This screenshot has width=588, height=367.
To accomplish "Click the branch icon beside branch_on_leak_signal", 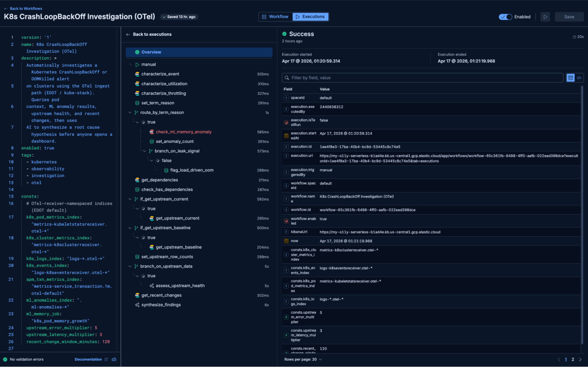I will click(151, 151).
